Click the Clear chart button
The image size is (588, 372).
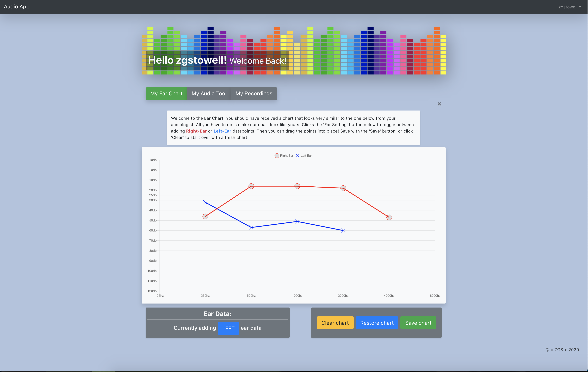335,323
